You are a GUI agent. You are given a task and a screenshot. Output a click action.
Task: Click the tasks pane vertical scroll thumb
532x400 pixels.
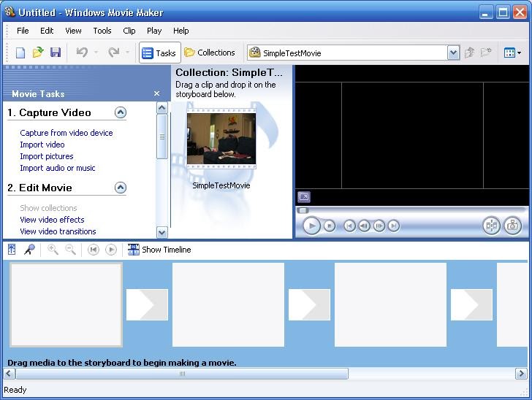(162, 136)
